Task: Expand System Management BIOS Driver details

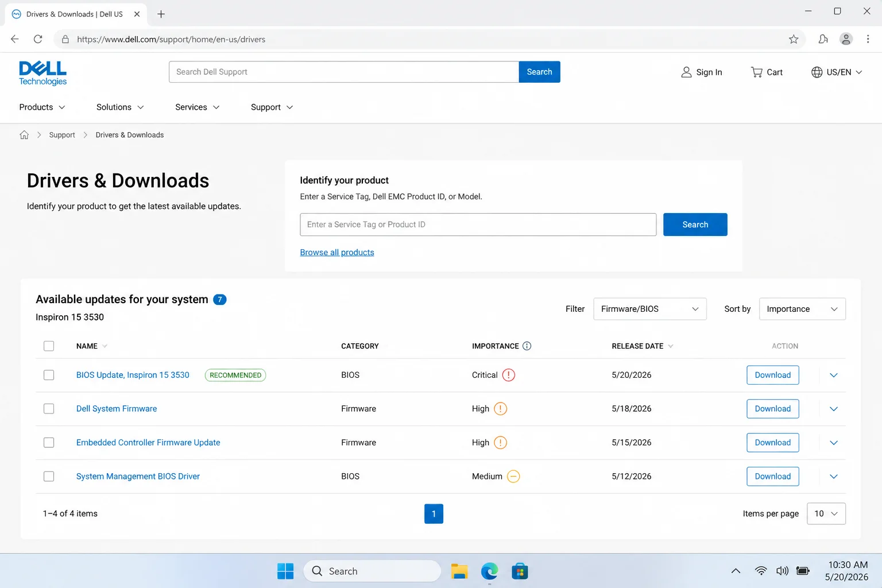Action: [834, 477]
